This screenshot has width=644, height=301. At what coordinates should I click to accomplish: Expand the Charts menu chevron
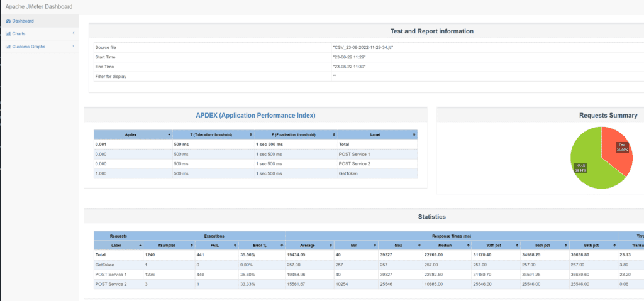[x=73, y=33]
